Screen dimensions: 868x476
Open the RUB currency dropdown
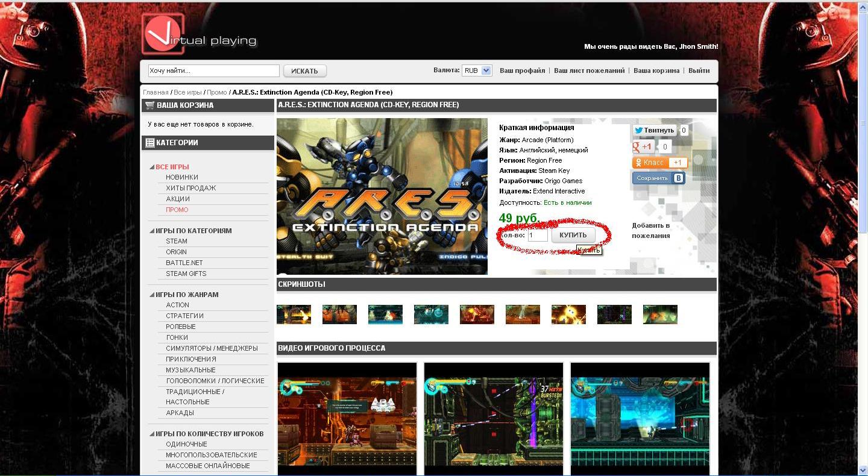[x=477, y=70]
